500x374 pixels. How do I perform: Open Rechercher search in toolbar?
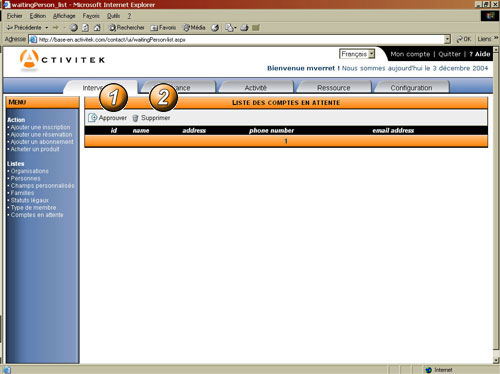(127, 28)
